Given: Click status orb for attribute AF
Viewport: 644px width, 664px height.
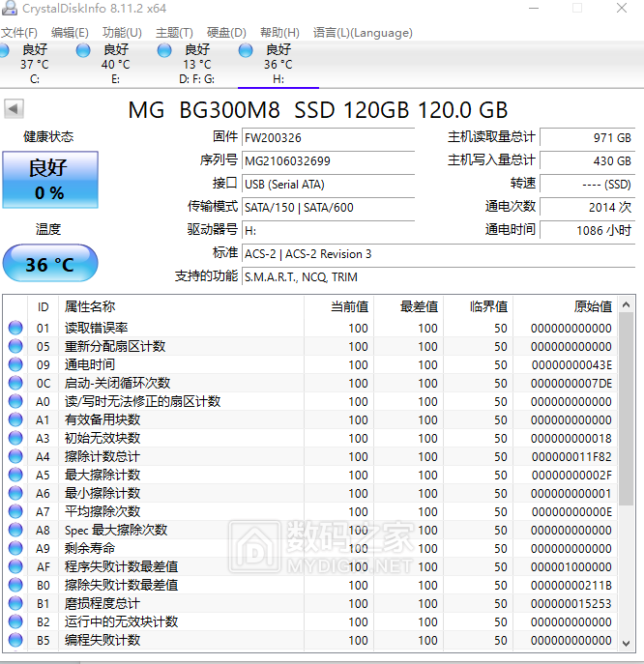Looking at the screenshot, I should [15, 566].
